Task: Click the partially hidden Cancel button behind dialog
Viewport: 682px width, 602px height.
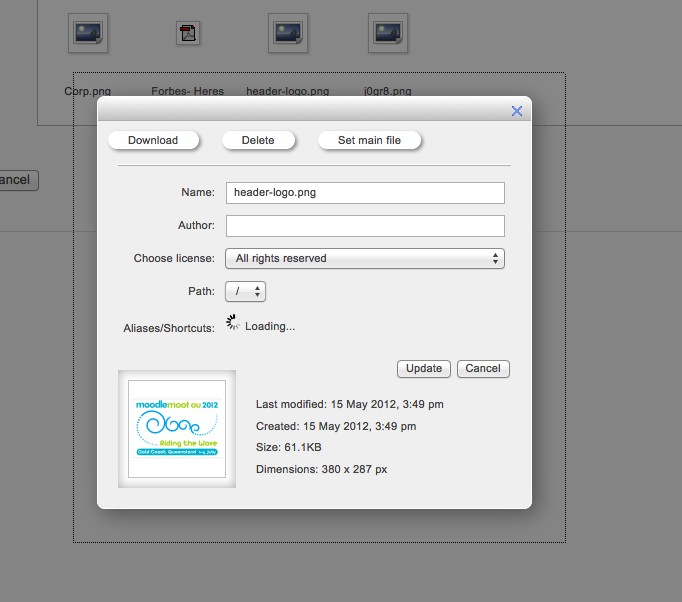Action: (19, 180)
